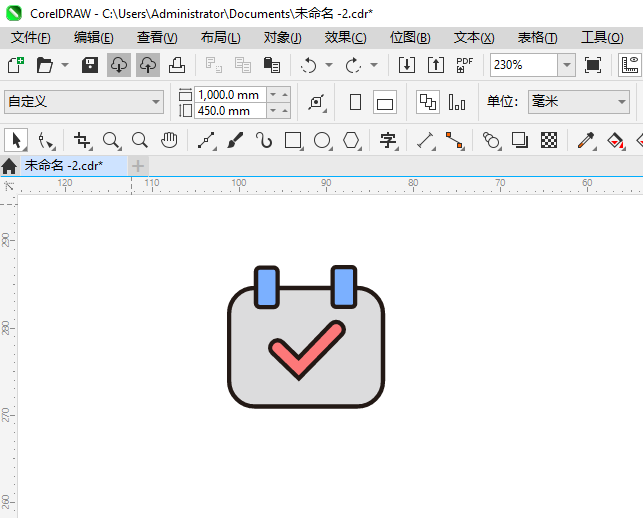Add a new document tab
The image size is (643, 518).
tap(138, 166)
